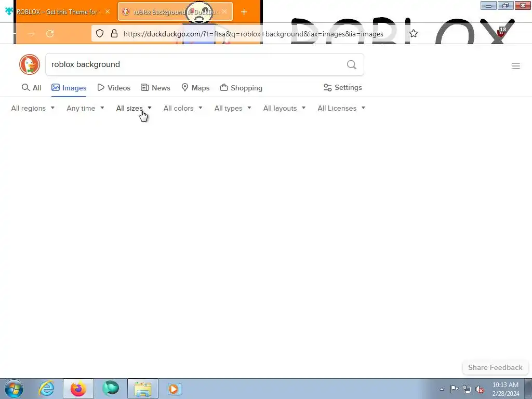Expand the All Licenses filter
This screenshot has height=399, width=532.
click(x=341, y=108)
